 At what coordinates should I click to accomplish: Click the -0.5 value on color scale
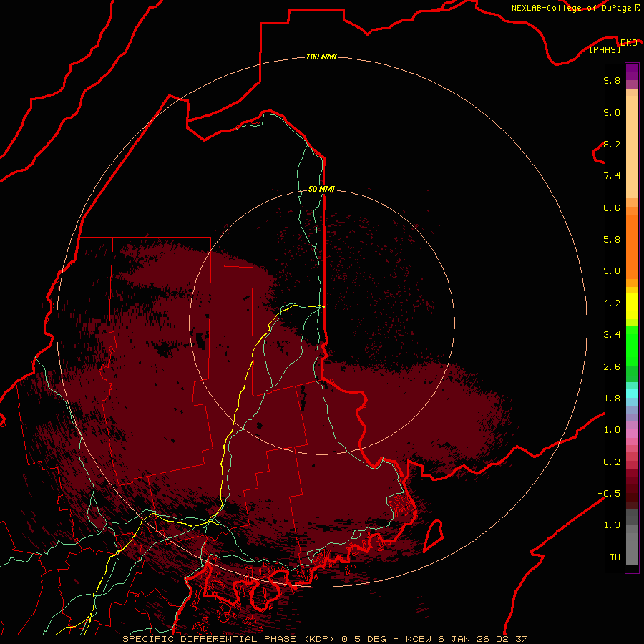(x=609, y=494)
